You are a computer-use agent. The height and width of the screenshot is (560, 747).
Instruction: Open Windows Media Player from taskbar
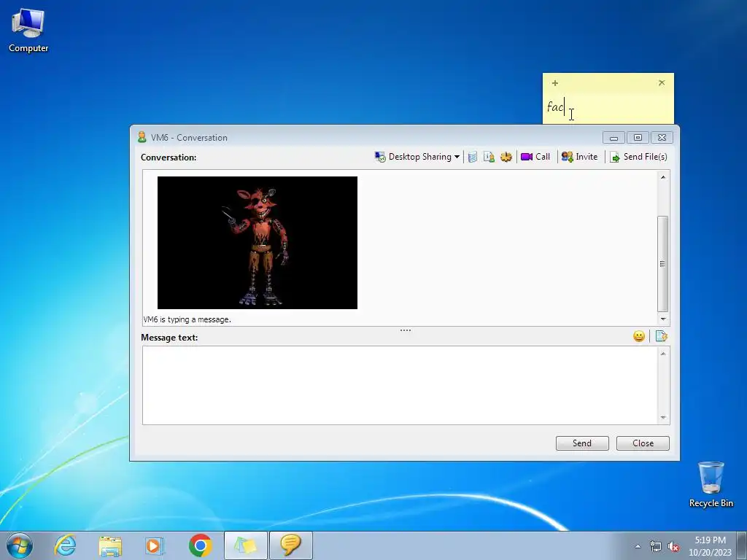coord(155,545)
